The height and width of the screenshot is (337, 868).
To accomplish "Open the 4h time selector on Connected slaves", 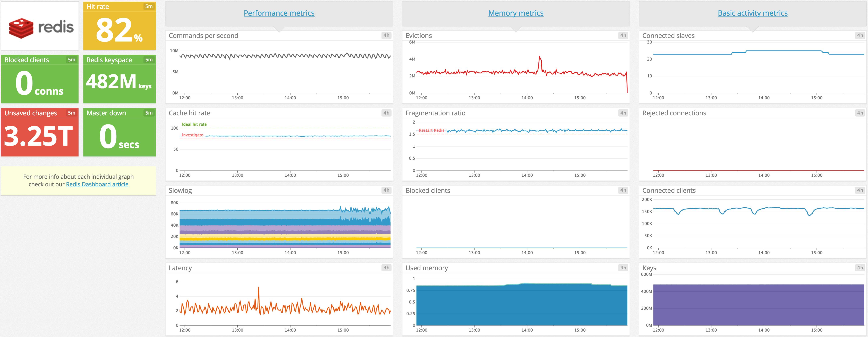I will [860, 35].
